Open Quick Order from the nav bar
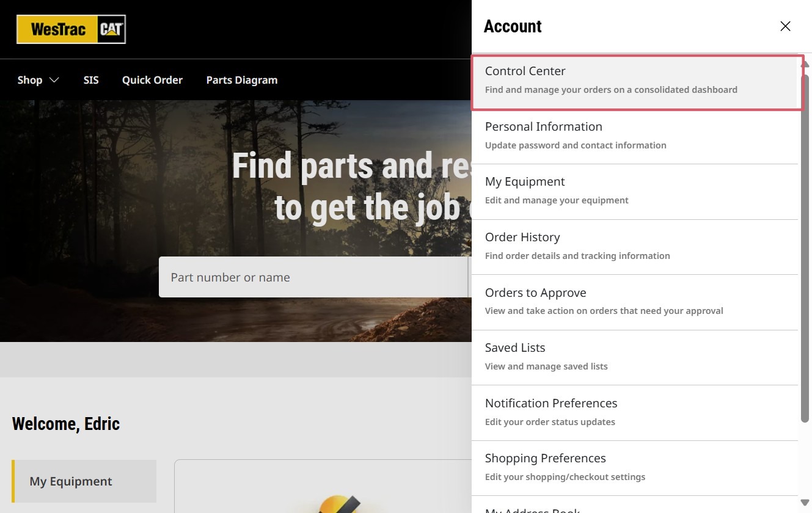 [x=152, y=80]
